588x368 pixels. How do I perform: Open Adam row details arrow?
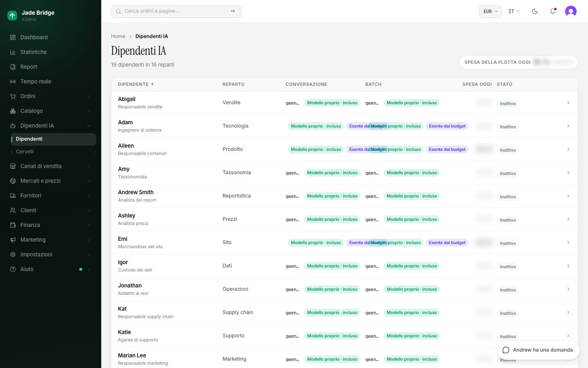(568, 126)
